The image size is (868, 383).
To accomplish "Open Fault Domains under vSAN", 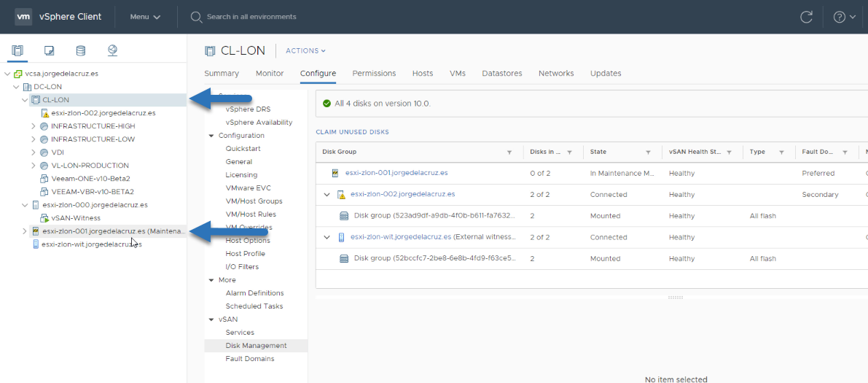I will tap(250, 359).
